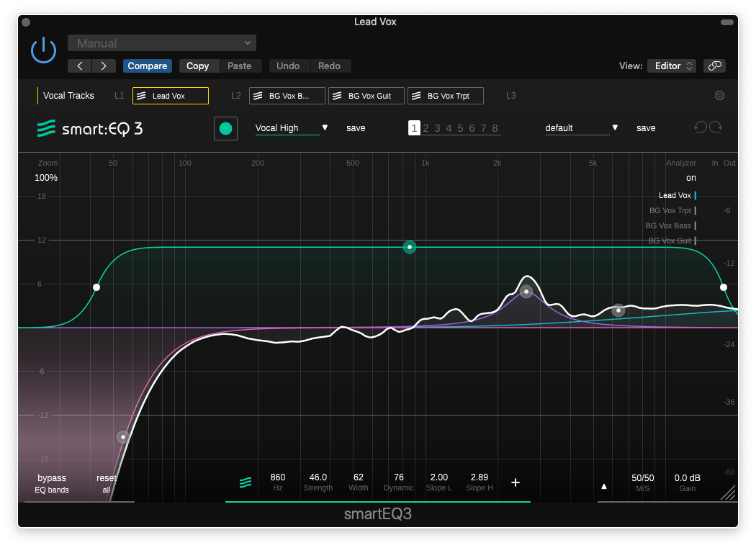Toggle the Compare button

click(x=148, y=66)
